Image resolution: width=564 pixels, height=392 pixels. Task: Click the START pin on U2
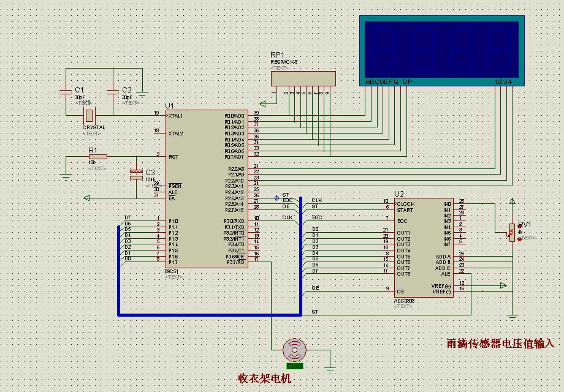pos(405,210)
